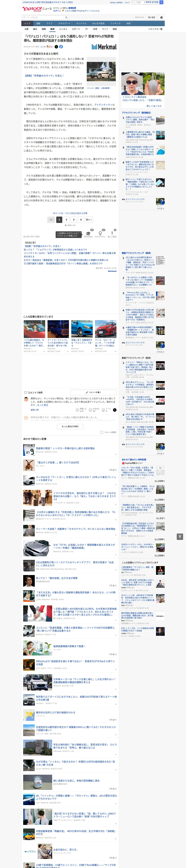This screenshot has height=868, width=186.
Task: Open settings gear icon in header
Action: point(161,17)
